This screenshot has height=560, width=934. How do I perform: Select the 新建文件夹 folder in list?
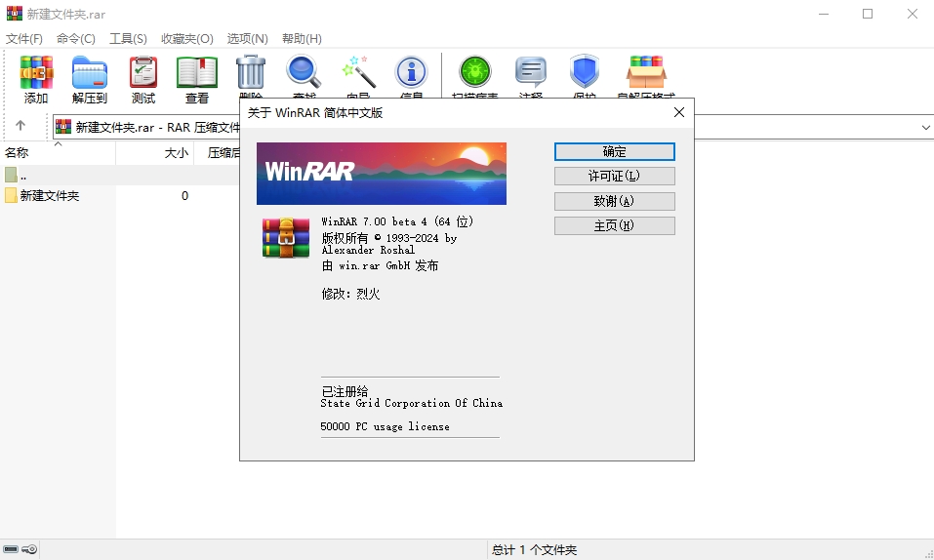(x=49, y=195)
